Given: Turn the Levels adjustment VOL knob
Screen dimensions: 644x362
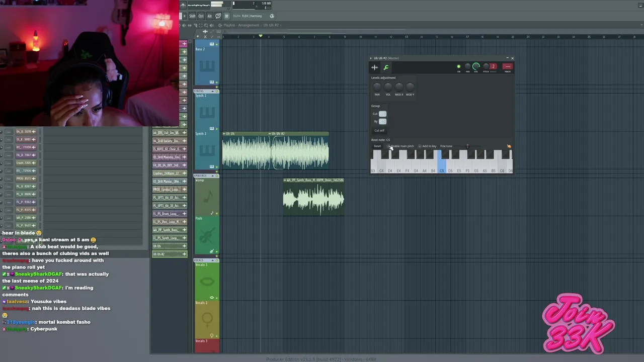Looking at the screenshot, I should tap(388, 87).
